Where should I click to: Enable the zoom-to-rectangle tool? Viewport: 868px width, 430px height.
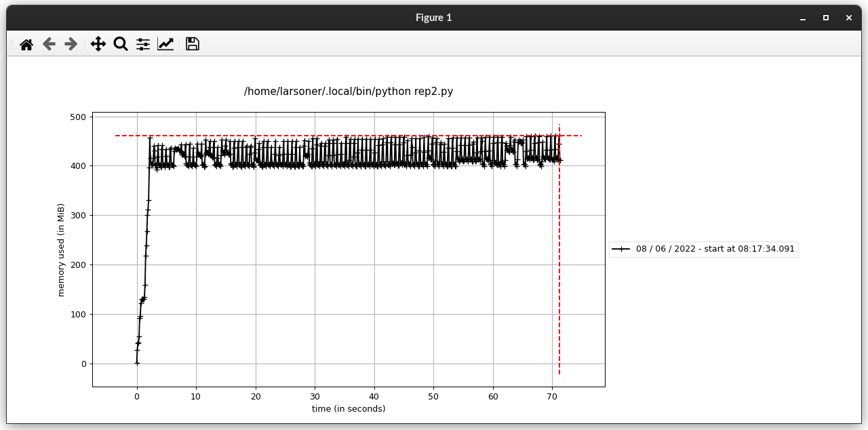(x=120, y=43)
